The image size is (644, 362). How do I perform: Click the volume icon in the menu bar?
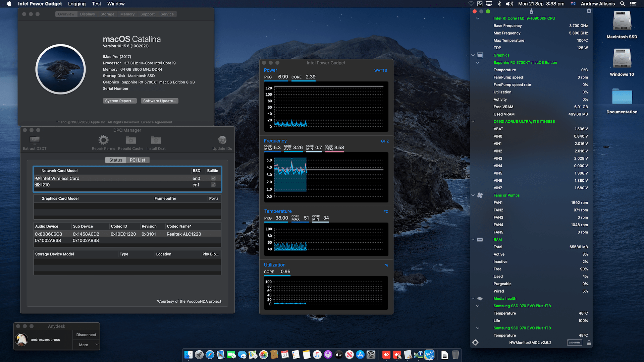click(509, 4)
